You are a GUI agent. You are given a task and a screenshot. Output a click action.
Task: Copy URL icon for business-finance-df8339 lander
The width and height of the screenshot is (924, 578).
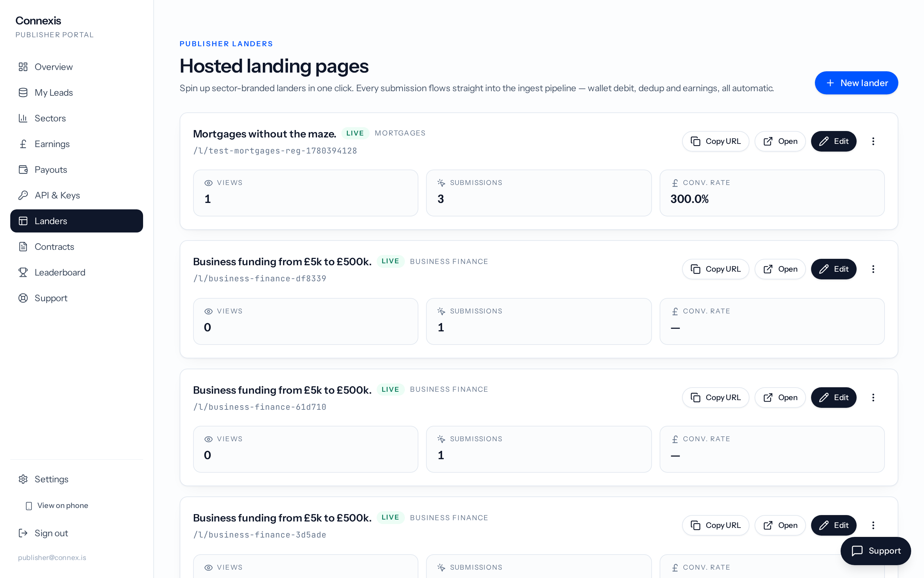[x=695, y=269]
